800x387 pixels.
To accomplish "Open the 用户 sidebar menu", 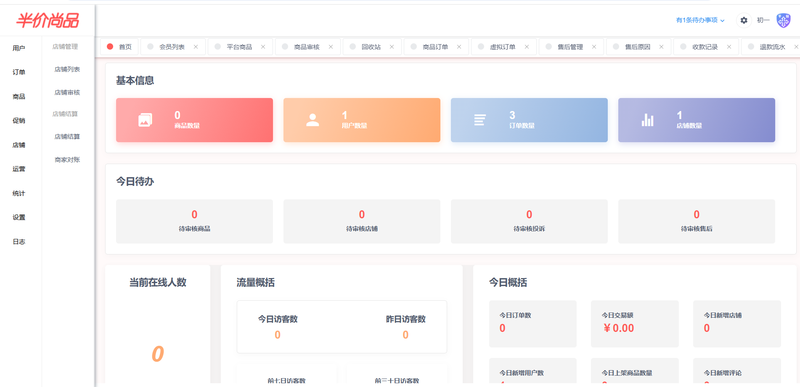I will point(19,48).
